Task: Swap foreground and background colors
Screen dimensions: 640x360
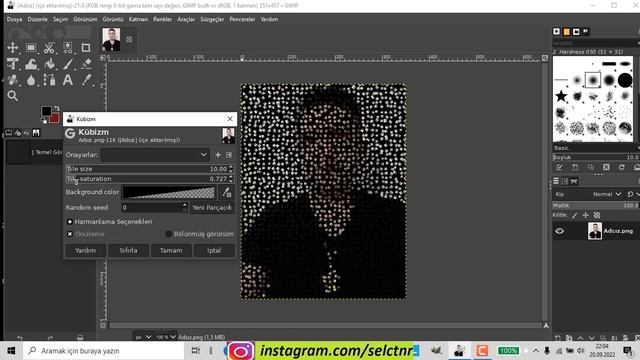Action: pyautogui.click(x=57, y=108)
